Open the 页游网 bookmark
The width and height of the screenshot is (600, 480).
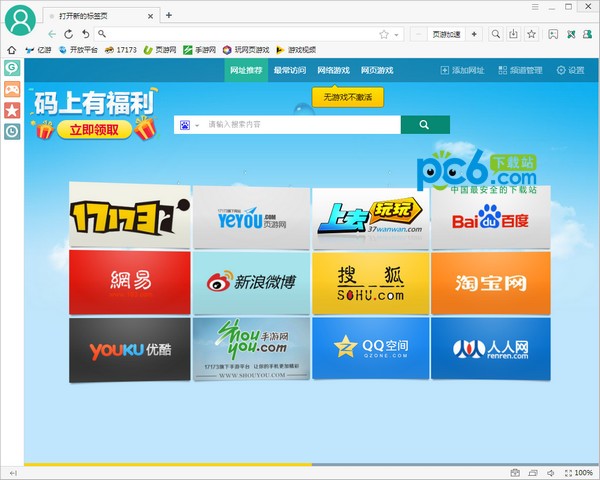click(160, 50)
